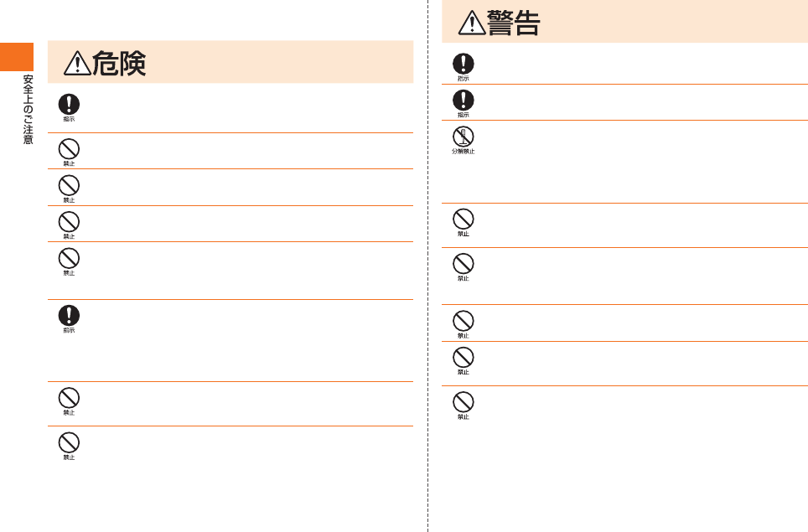Image resolution: width=808 pixels, height=532 pixels.
Task: Click the vertical 安全上のご注意 side label
Action: [x=28, y=109]
